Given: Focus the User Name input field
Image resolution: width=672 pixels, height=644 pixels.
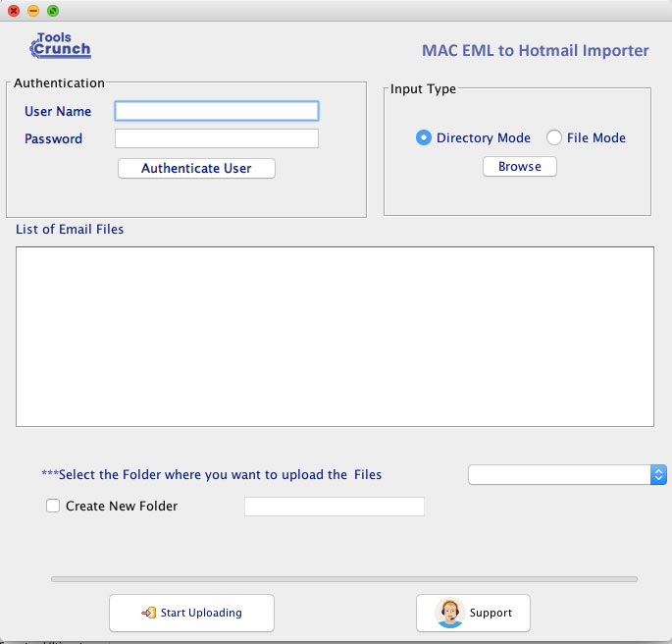Looking at the screenshot, I should [x=217, y=111].
